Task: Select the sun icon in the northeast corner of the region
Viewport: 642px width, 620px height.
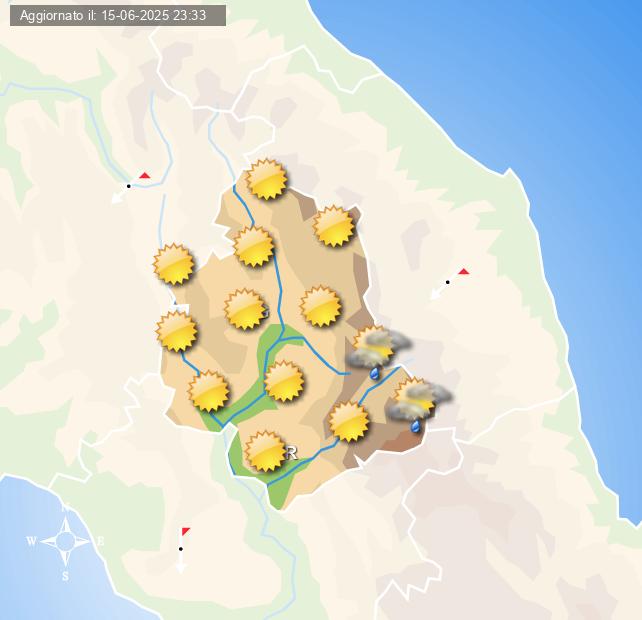Action: point(334,226)
